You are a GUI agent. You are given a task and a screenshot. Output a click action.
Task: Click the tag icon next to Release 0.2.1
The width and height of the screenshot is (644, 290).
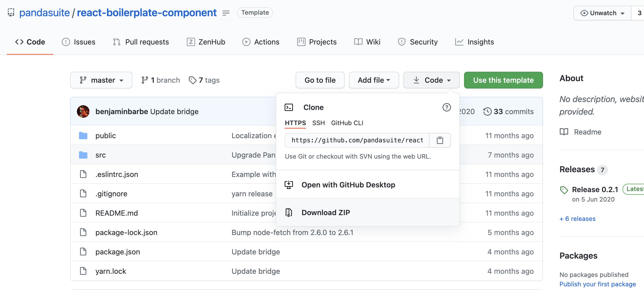564,189
